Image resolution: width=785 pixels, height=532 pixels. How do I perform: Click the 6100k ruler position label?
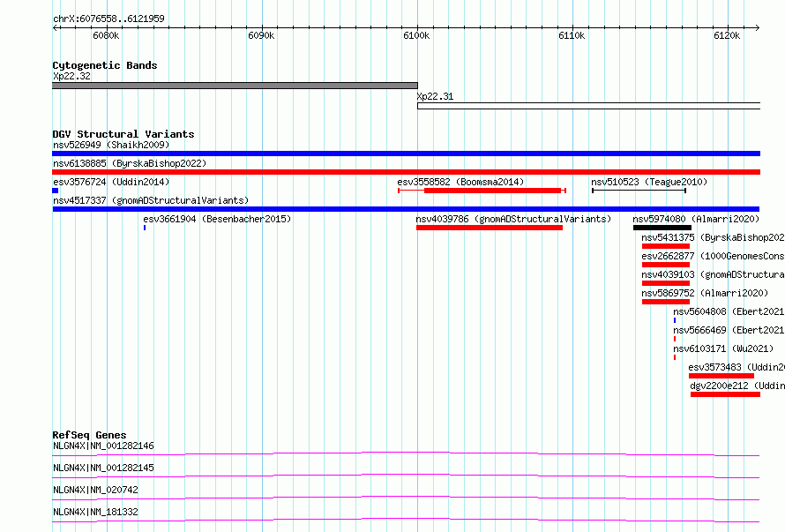tap(416, 35)
